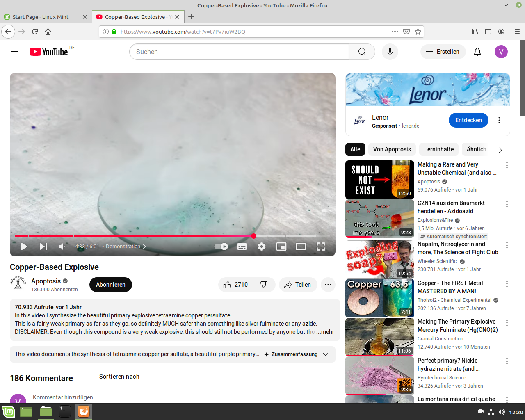Go to YouTube home via logo

point(48,52)
